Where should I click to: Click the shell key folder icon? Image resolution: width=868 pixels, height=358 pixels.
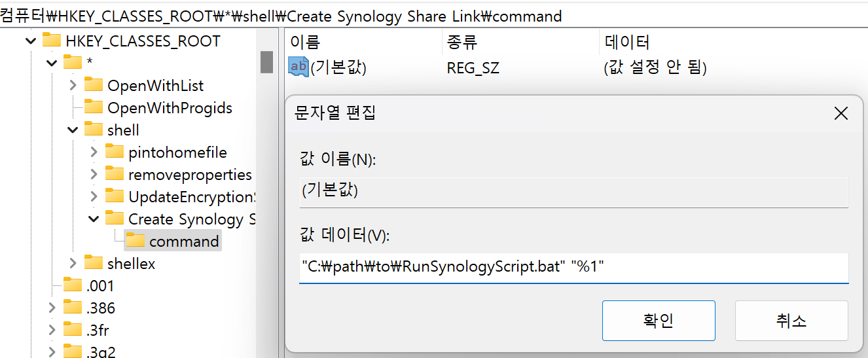click(x=94, y=130)
